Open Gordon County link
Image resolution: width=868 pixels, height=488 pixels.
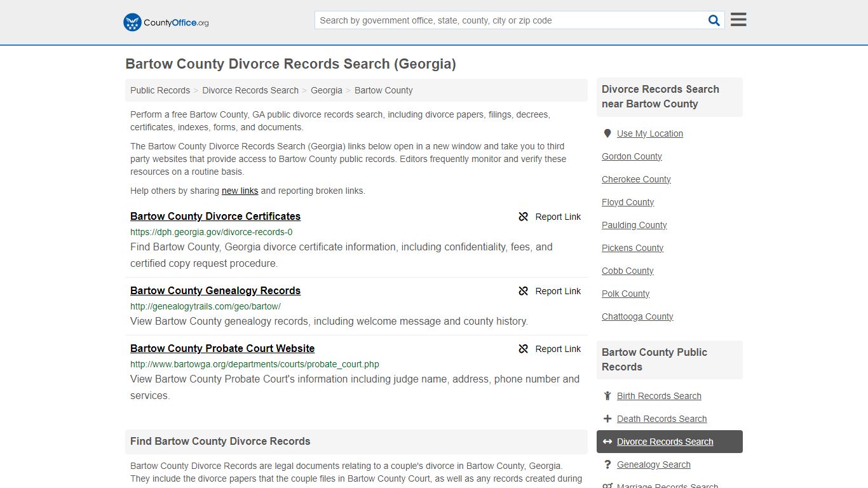(632, 156)
